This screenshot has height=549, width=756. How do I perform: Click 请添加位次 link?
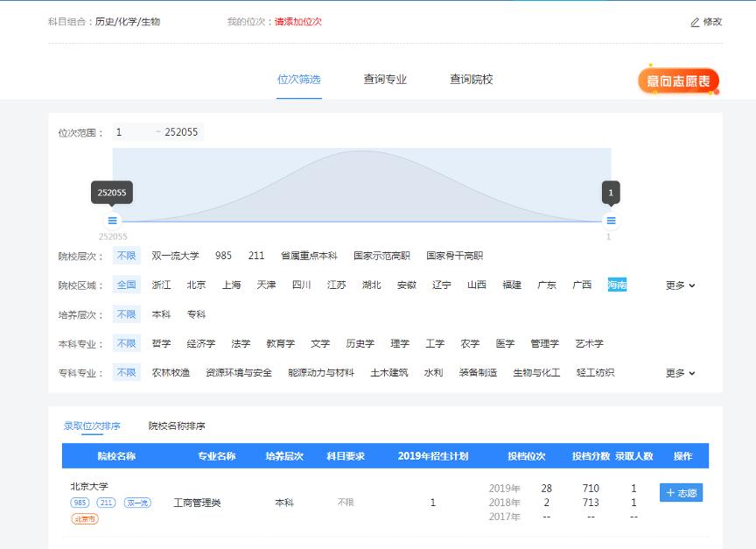[298, 22]
